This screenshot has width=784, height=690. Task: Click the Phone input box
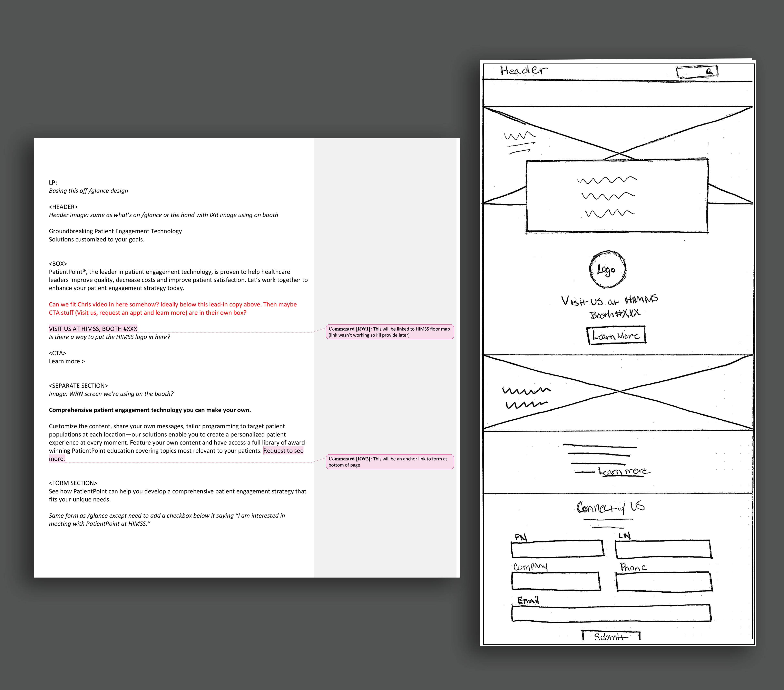pos(664,581)
